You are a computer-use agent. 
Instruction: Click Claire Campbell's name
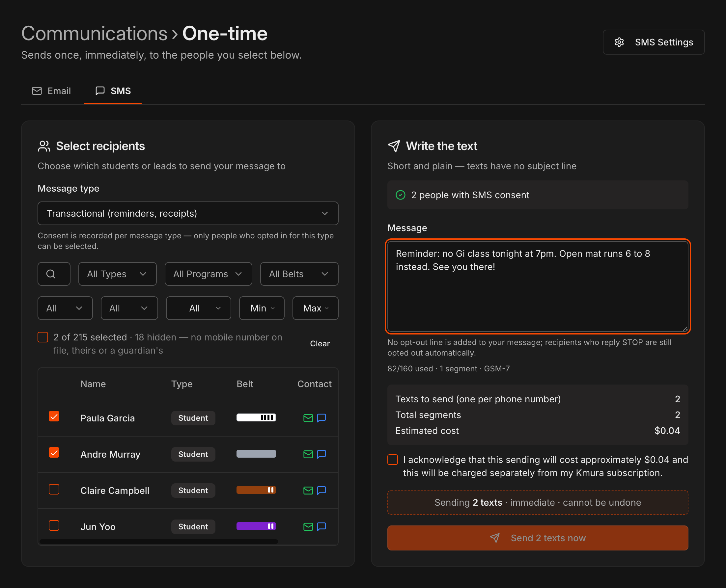tap(115, 491)
